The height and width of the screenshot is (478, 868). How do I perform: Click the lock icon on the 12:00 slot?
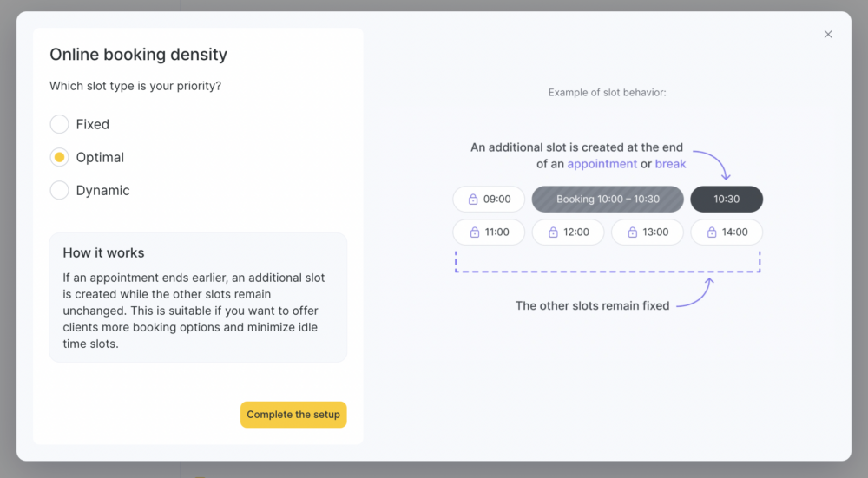[553, 232]
